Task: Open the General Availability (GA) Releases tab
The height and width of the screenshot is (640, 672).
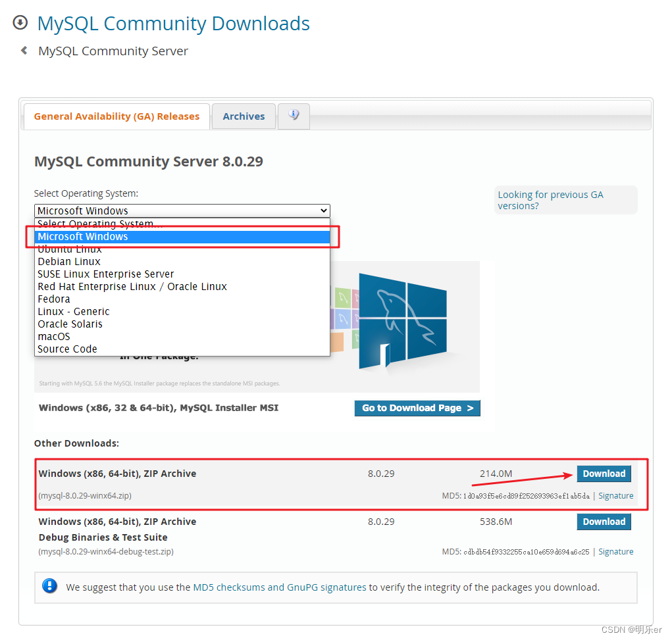Action: click(116, 116)
